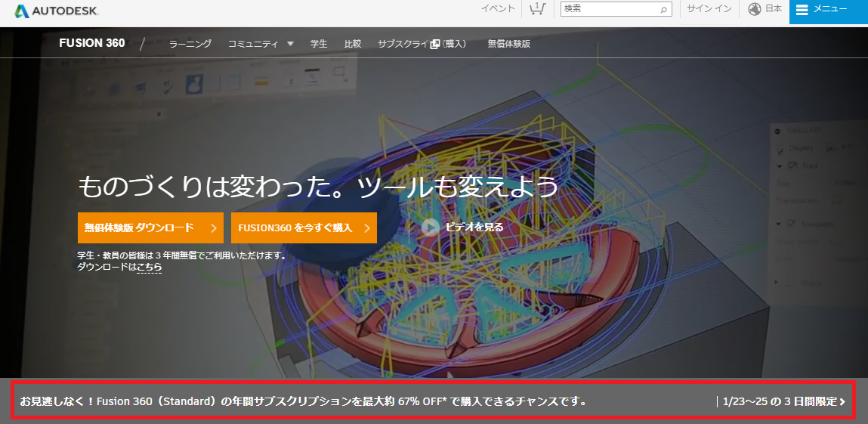The width and height of the screenshot is (868, 424).
Task: Open the サブスクライブ（購入）menu item
Action: pos(422,44)
